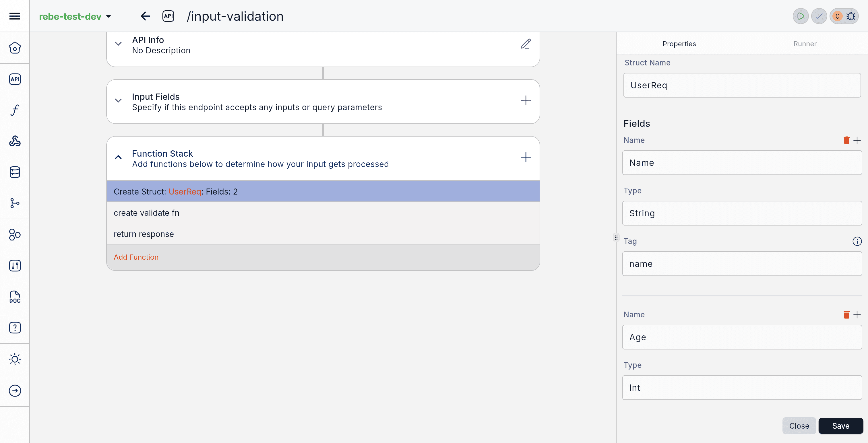Click the Tag input containing name
The width and height of the screenshot is (868, 443).
742,264
